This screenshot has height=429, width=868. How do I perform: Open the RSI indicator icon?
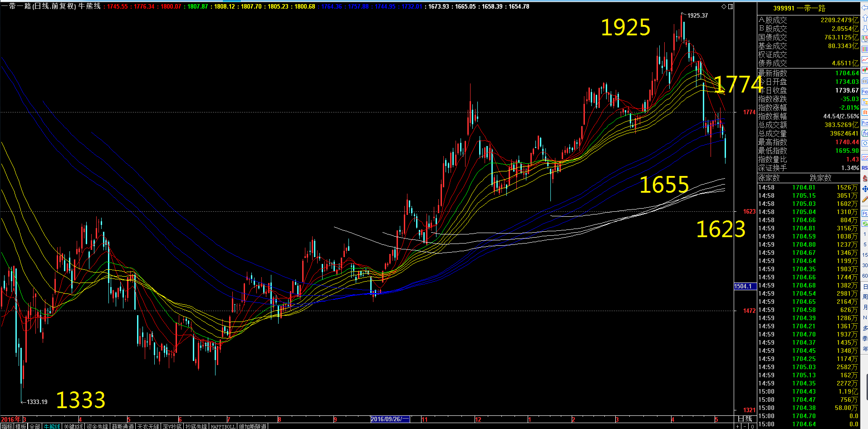click(x=864, y=167)
